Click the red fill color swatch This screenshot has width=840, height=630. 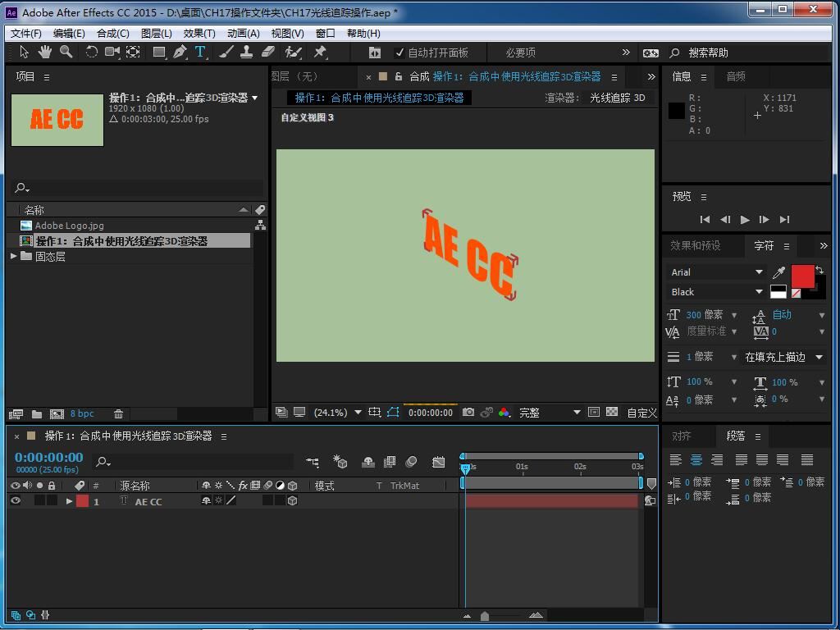(x=802, y=276)
